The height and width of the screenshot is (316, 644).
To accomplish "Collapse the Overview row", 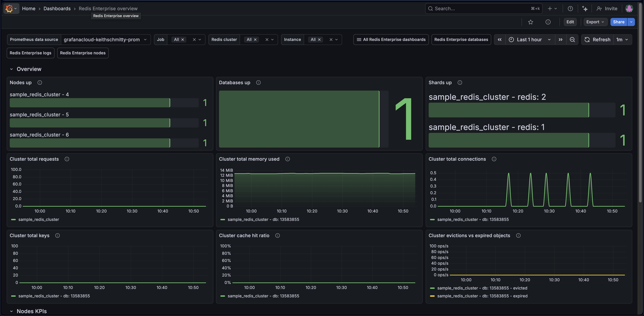I will (x=11, y=69).
